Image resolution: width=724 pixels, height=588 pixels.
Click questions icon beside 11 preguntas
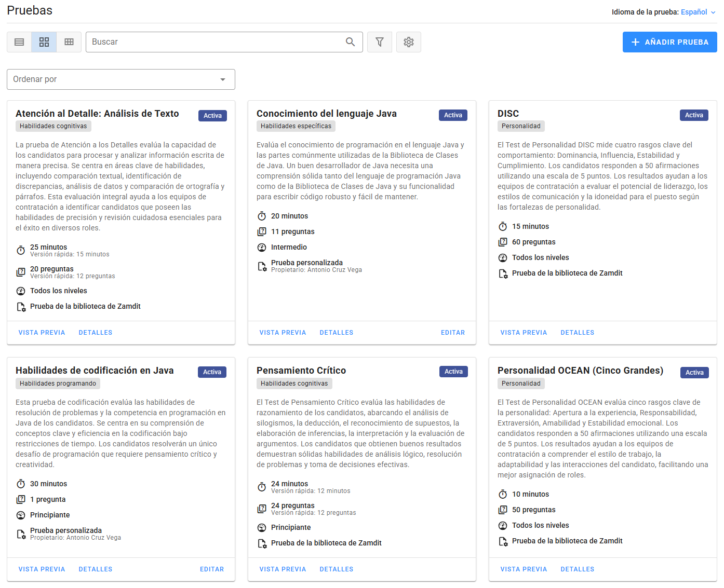pyautogui.click(x=262, y=231)
